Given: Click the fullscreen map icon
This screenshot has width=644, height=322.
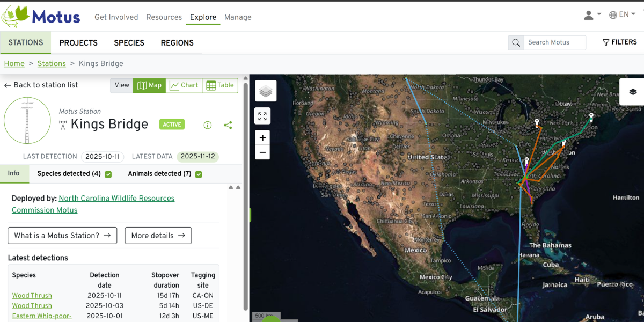Looking at the screenshot, I should click(262, 116).
